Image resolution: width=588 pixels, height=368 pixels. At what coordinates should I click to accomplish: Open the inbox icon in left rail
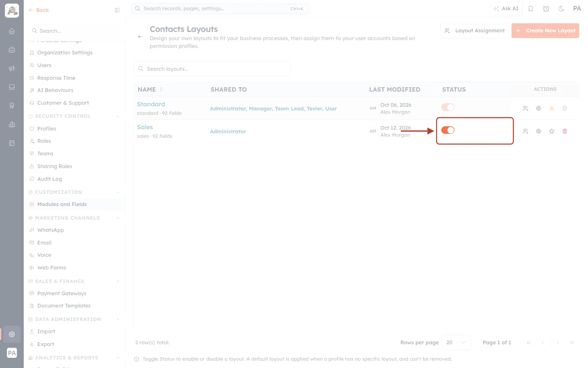click(x=12, y=87)
